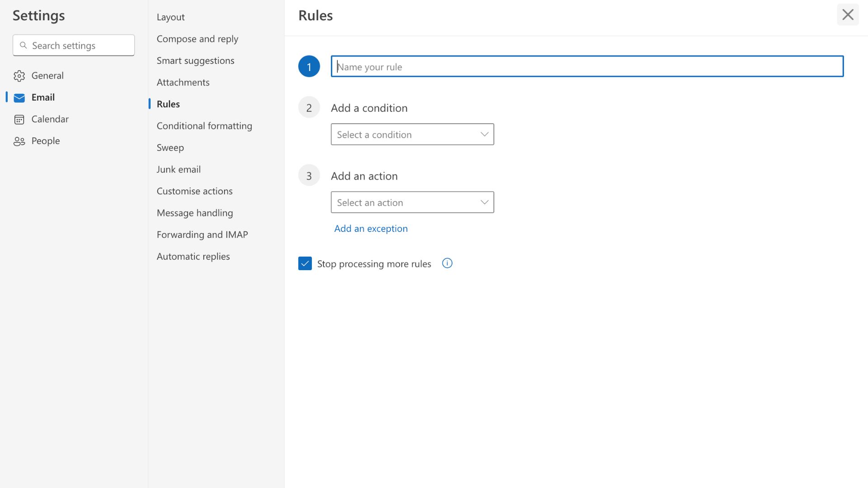Expand the Select a condition dropdown
The width and height of the screenshot is (868, 488).
tap(413, 134)
